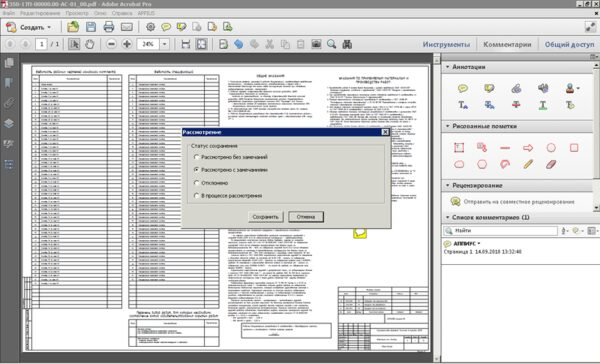Select the Line drawing tool

[505, 148]
